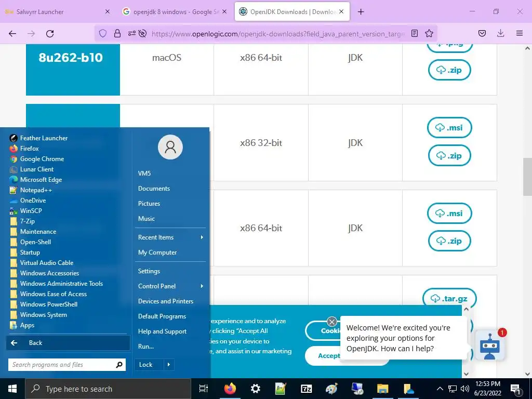The width and height of the screenshot is (532, 399).
Task: Open the chatbot robot assistant icon
Action: coord(489,346)
